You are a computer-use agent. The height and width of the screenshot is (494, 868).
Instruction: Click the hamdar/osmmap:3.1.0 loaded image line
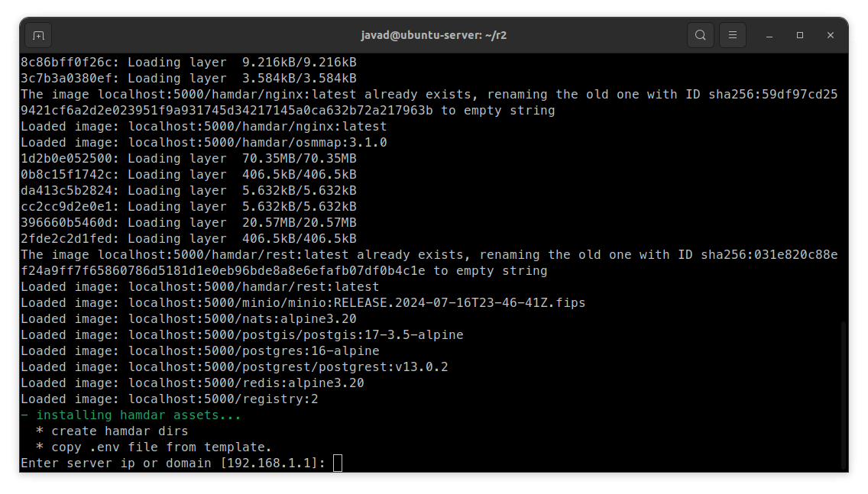[203, 143]
